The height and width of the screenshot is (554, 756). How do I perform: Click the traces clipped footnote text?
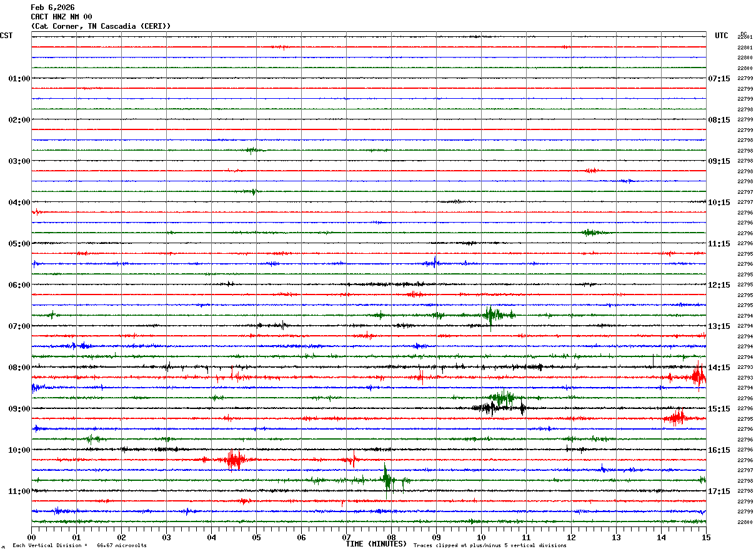[x=490, y=545]
